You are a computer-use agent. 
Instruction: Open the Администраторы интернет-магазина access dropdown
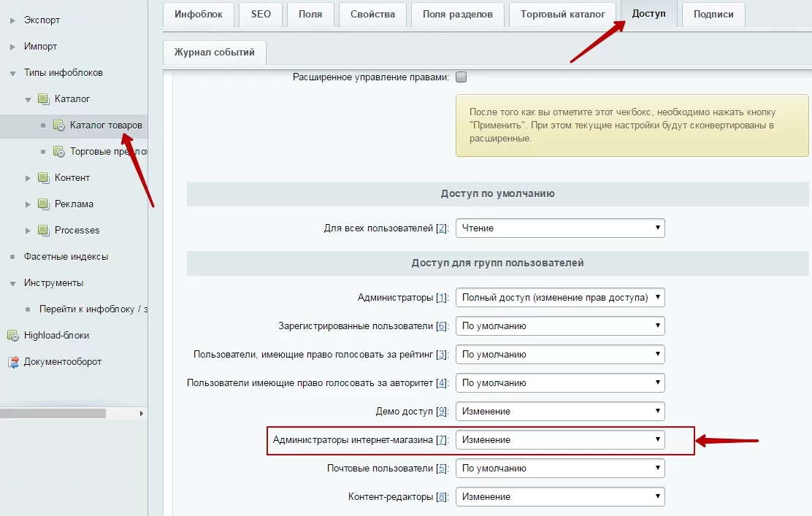(560, 440)
